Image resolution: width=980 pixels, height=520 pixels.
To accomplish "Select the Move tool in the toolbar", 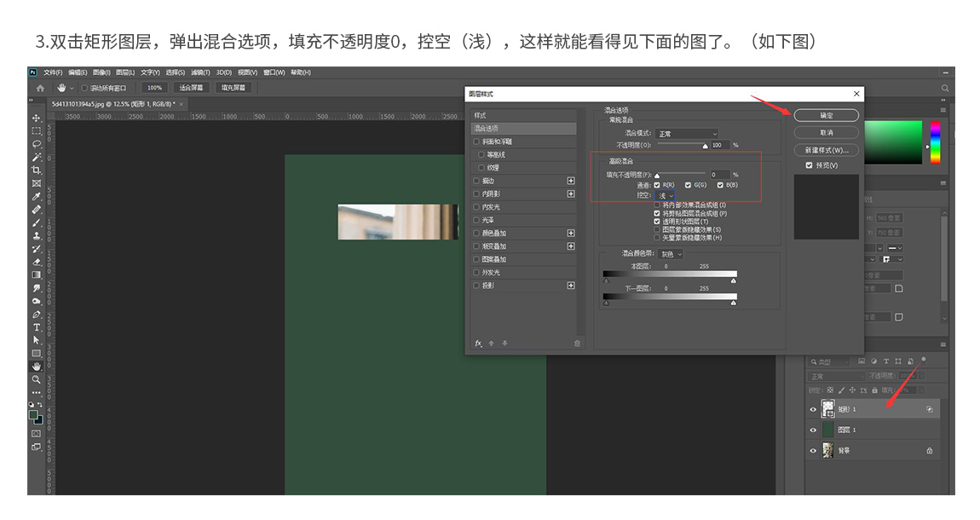I will 37,118.
